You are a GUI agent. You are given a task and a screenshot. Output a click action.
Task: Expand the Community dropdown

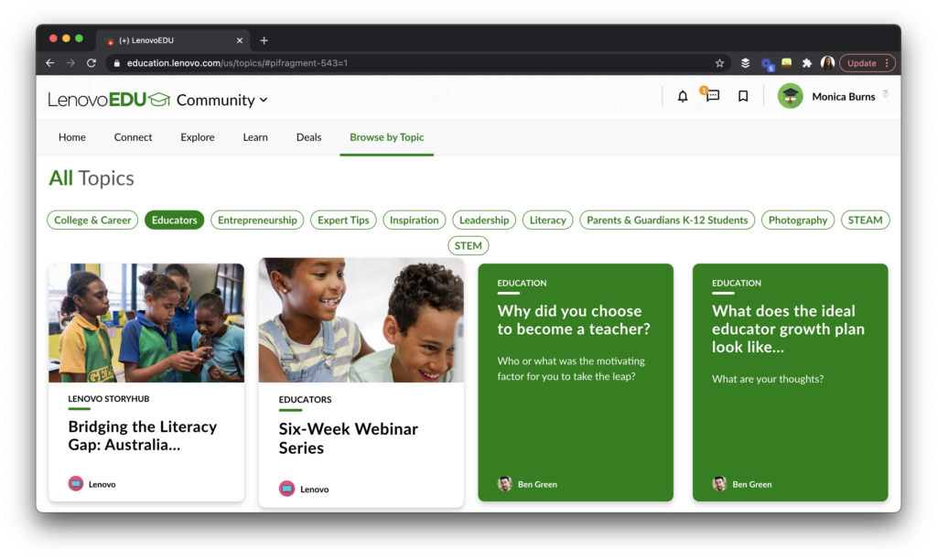pyautogui.click(x=222, y=101)
